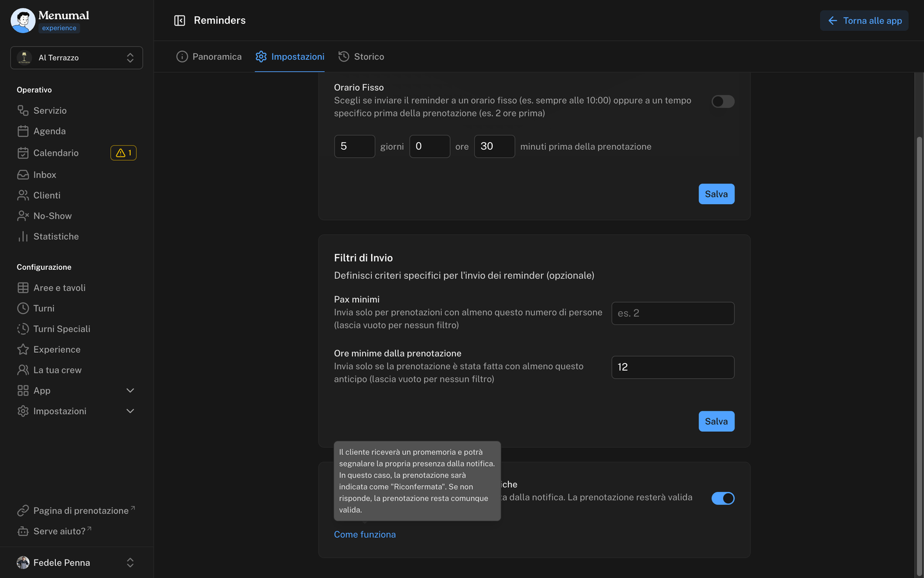The height and width of the screenshot is (578, 924).
Task: Click the Serve aiuto robot icon
Action: 23,531
